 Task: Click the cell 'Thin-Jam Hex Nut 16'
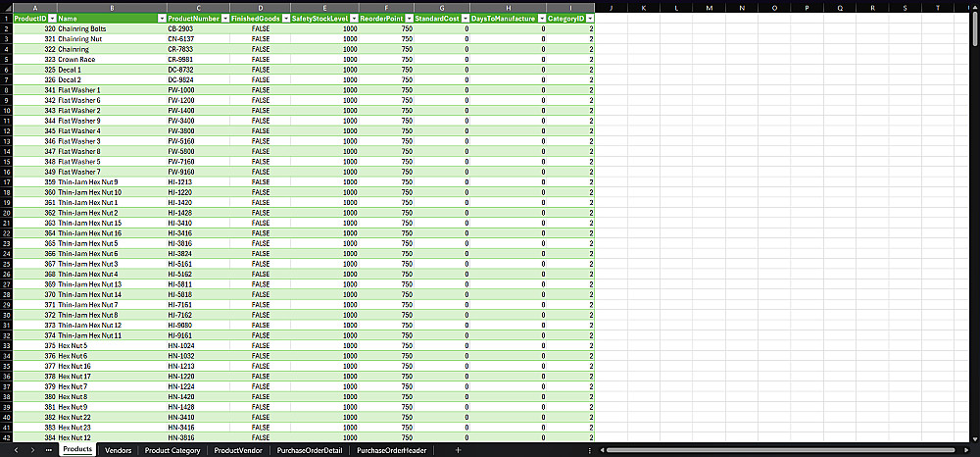tap(112, 233)
